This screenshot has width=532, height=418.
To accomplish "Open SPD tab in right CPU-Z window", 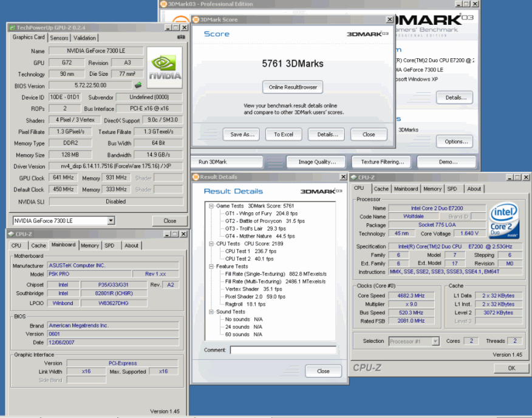I will [x=452, y=189].
